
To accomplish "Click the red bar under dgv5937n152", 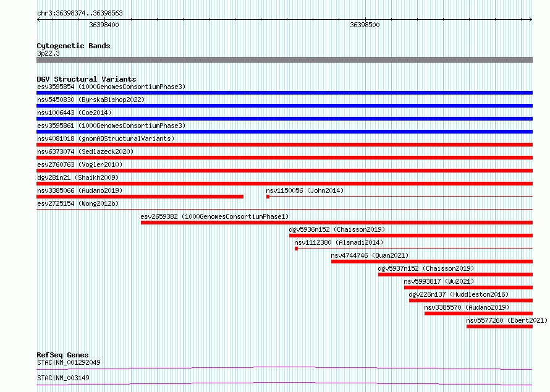I will 455,275.
